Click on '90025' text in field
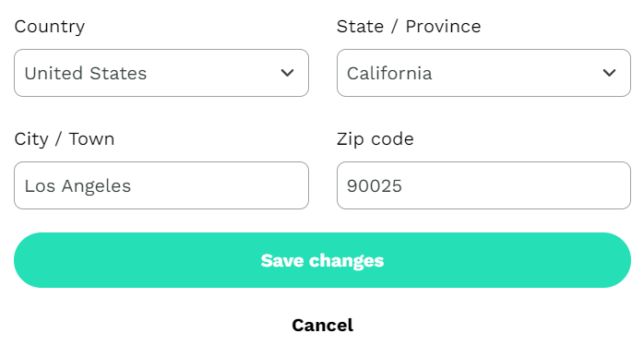Screen dimensions: 644x357 point(375,186)
